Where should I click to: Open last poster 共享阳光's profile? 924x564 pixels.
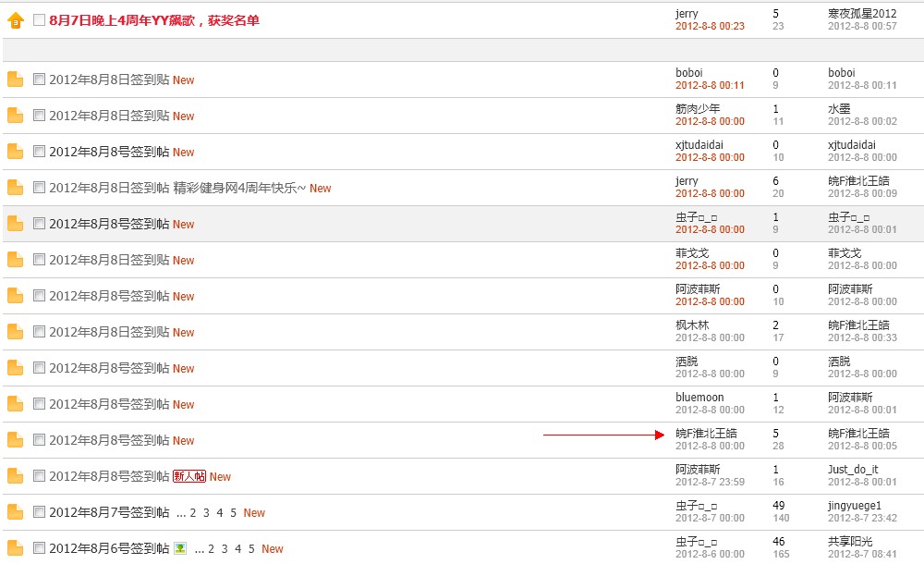(850, 541)
